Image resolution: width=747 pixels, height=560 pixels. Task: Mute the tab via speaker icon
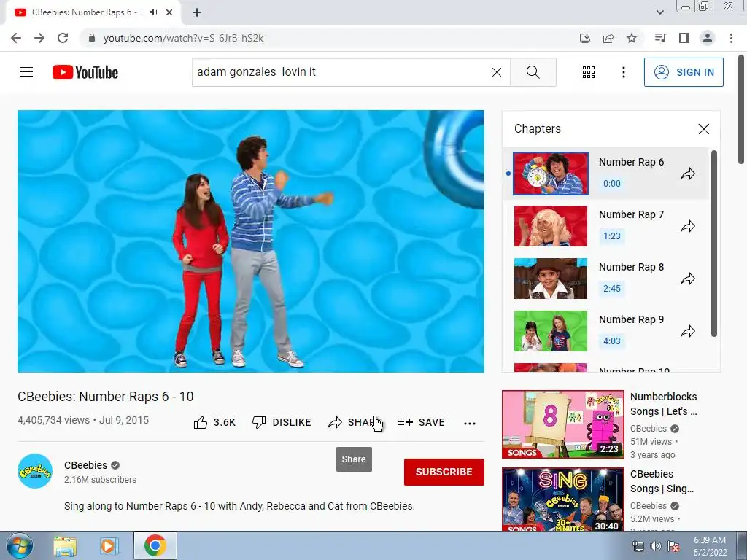click(x=153, y=12)
